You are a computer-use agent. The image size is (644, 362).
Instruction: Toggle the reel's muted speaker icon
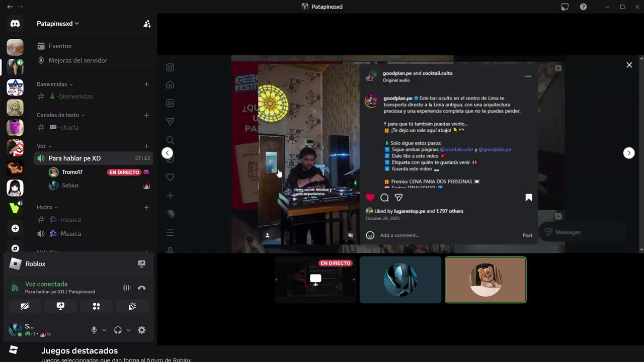click(x=351, y=235)
